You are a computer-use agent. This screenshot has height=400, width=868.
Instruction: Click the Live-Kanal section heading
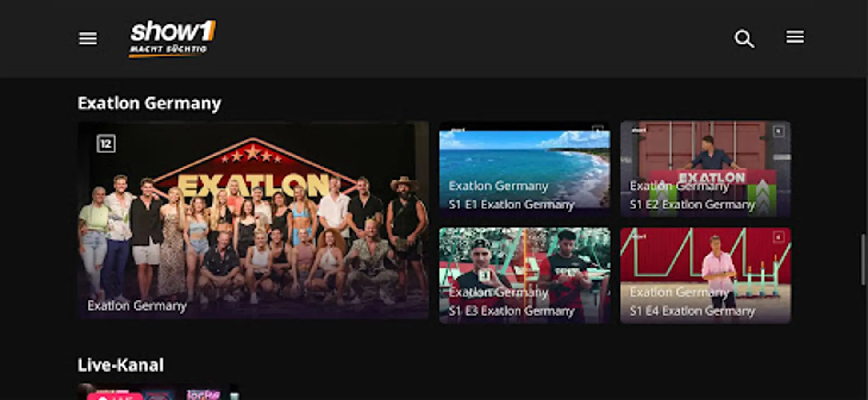(x=120, y=365)
